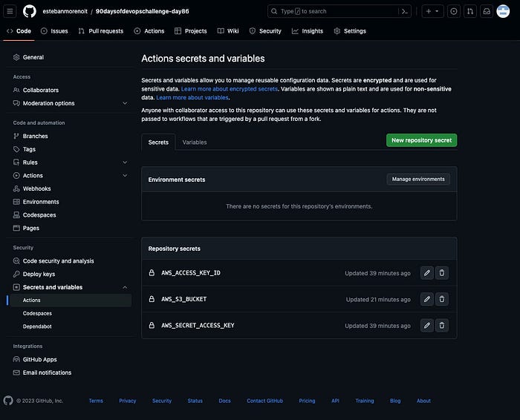Screen dimensions: 520x420
Task: Edit the AWS_S3_BUCKET secret
Action: 427,299
